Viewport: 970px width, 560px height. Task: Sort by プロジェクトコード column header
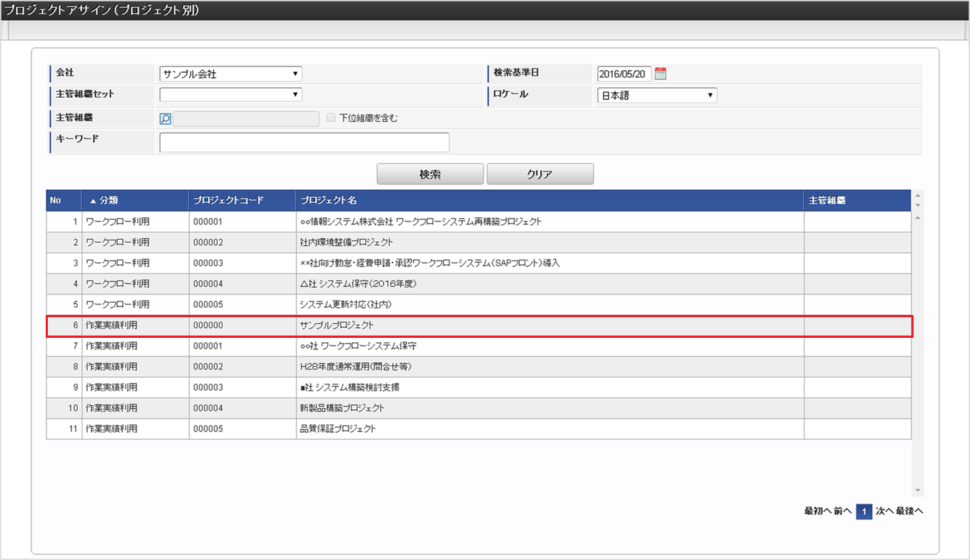click(x=229, y=201)
